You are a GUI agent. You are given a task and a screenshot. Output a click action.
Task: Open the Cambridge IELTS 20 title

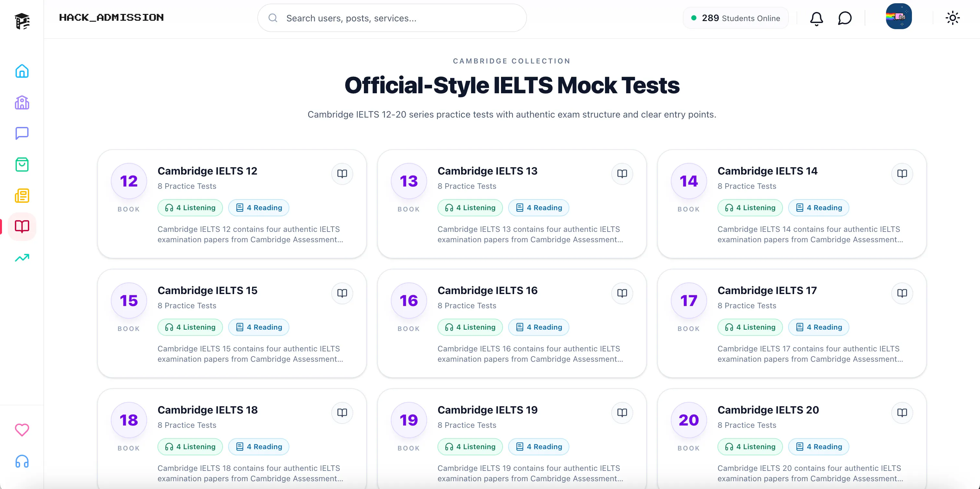click(768, 410)
